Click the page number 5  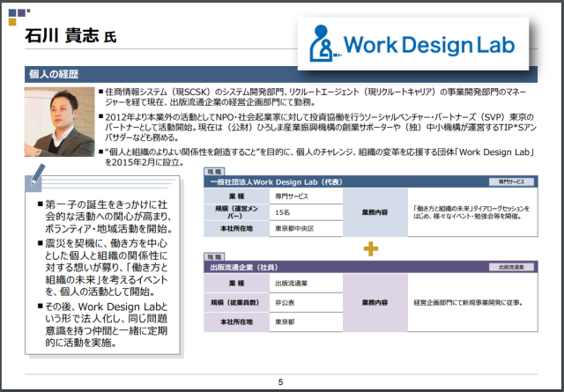click(281, 382)
